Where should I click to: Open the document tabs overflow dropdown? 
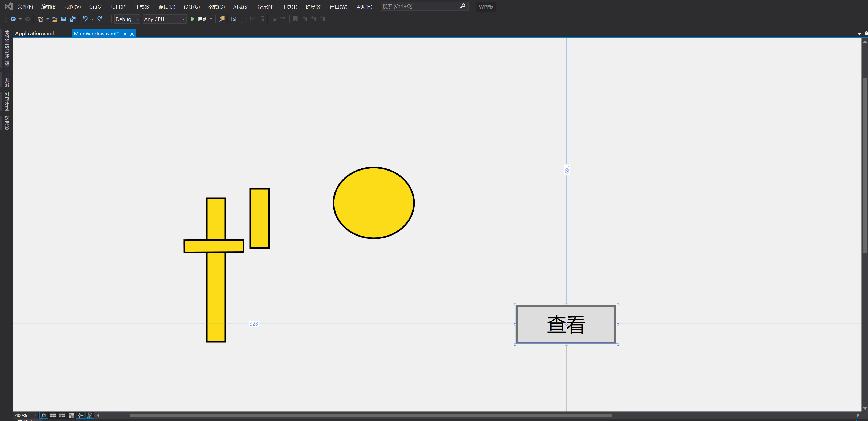click(x=859, y=34)
